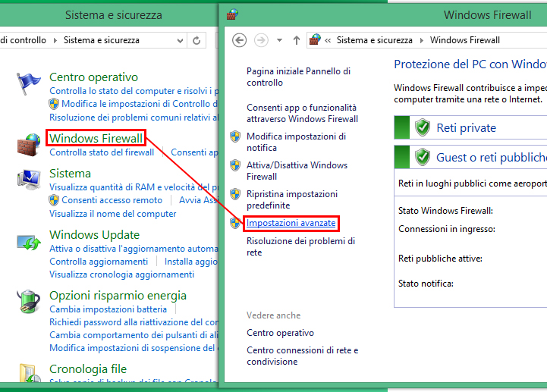Click the green shield icon next to Reti private

(x=423, y=127)
